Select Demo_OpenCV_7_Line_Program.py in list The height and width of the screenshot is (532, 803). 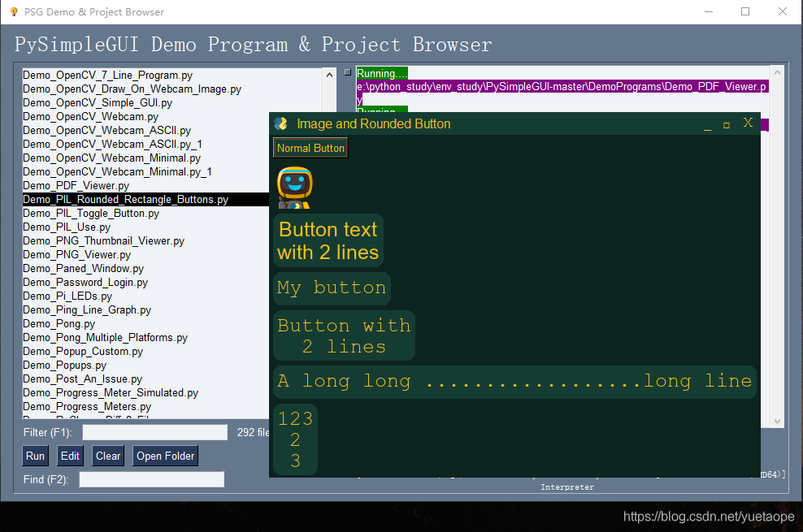[x=107, y=76]
